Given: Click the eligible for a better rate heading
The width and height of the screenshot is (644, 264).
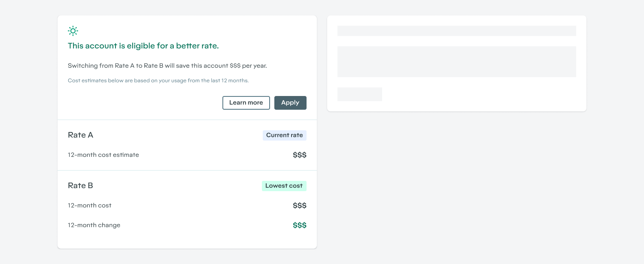Looking at the screenshot, I should (x=143, y=46).
